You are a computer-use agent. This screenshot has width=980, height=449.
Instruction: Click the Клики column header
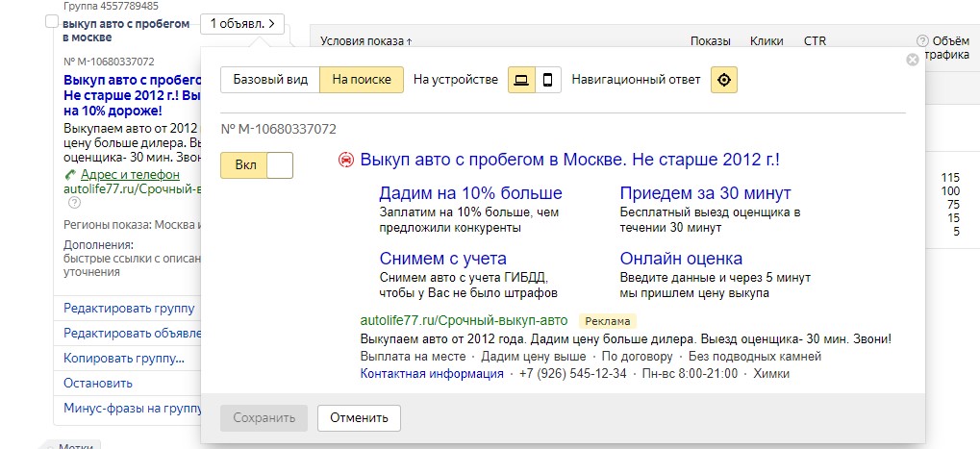[x=766, y=41]
